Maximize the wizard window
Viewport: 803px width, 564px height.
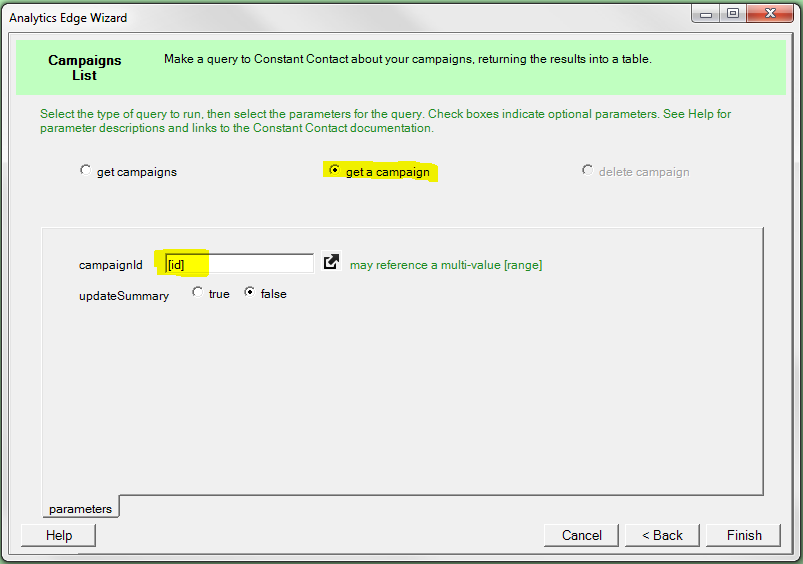(733, 14)
